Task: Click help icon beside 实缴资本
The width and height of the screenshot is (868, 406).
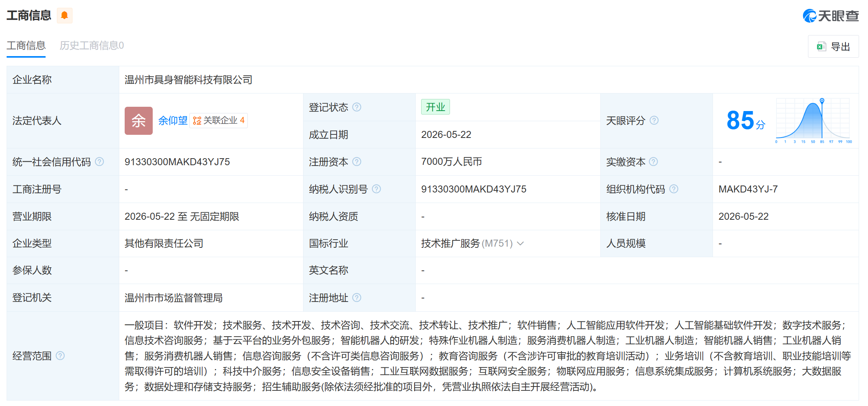Action: [654, 162]
